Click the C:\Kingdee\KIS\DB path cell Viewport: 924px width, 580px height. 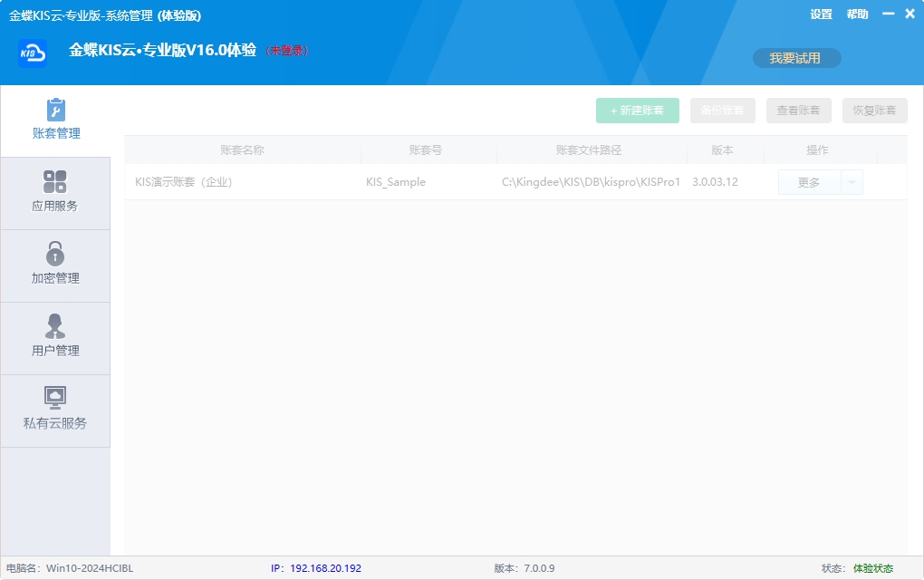click(x=591, y=182)
